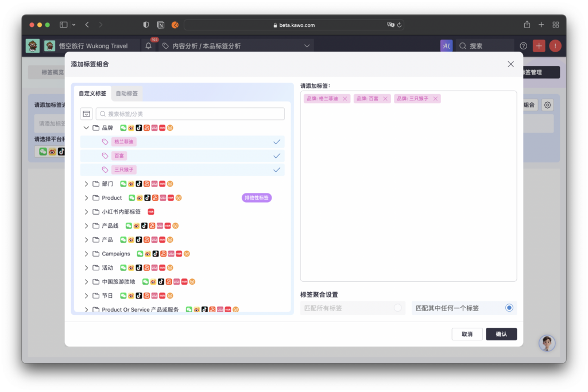Expand the 小红书内部标签 folder
This screenshot has width=588, height=392.
[86, 212]
